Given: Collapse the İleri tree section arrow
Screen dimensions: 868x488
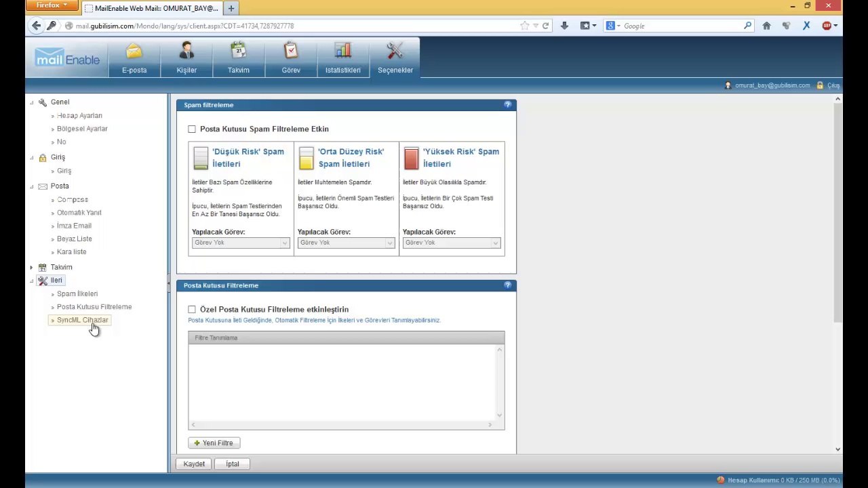Looking at the screenshot, I should [31, 281].
